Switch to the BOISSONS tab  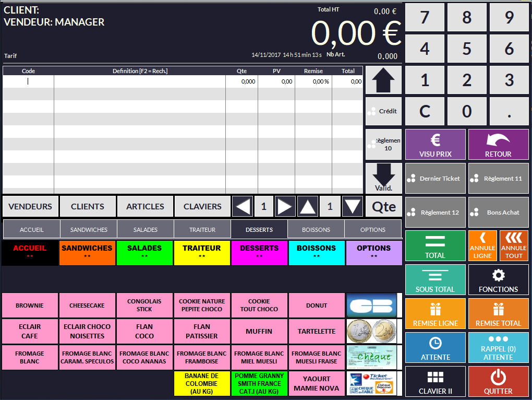[316, 230]
